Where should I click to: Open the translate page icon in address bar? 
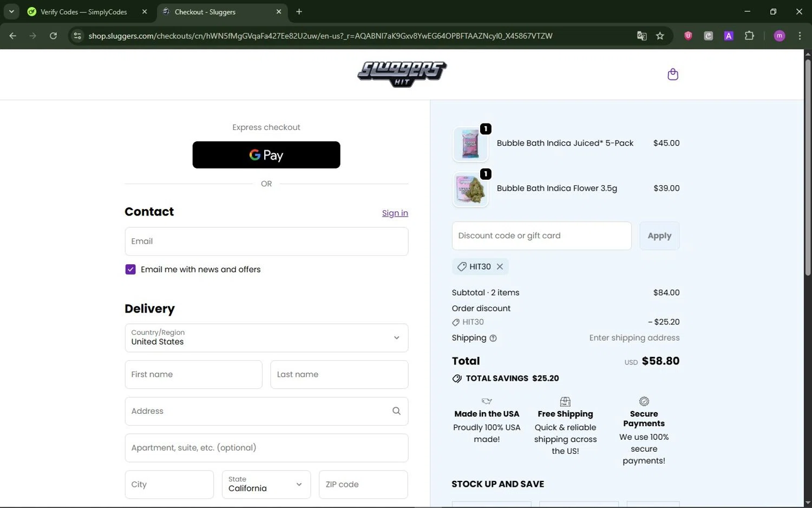641,36
